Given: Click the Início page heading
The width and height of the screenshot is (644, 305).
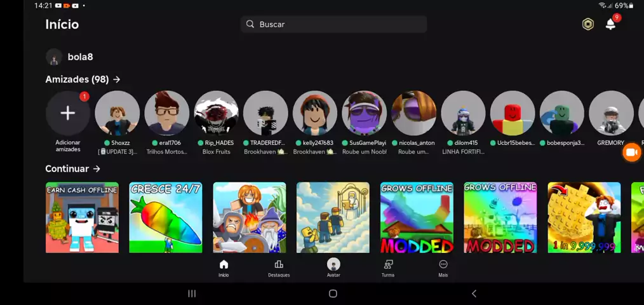Looking at the screenshot, I should coord(62,24).
